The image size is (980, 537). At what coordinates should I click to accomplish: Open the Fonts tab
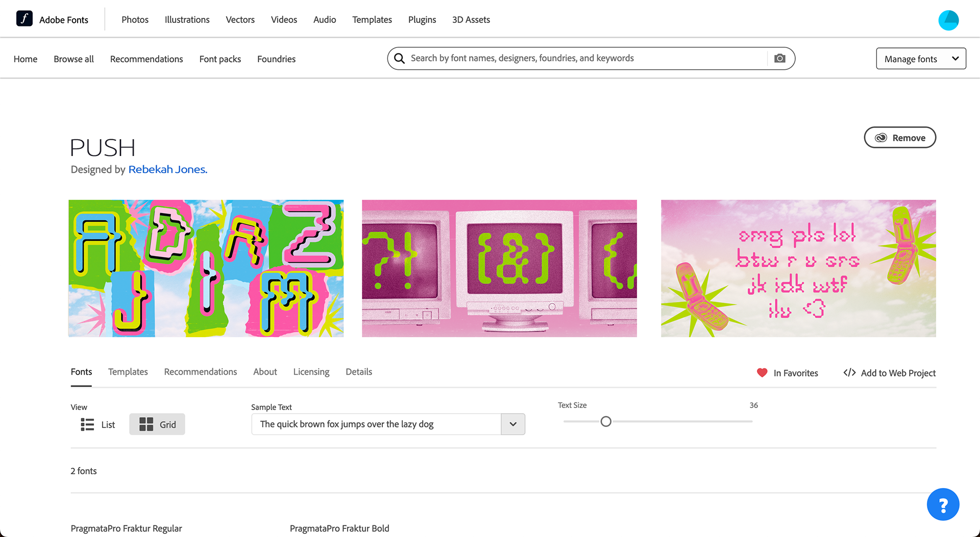(81, 372)
